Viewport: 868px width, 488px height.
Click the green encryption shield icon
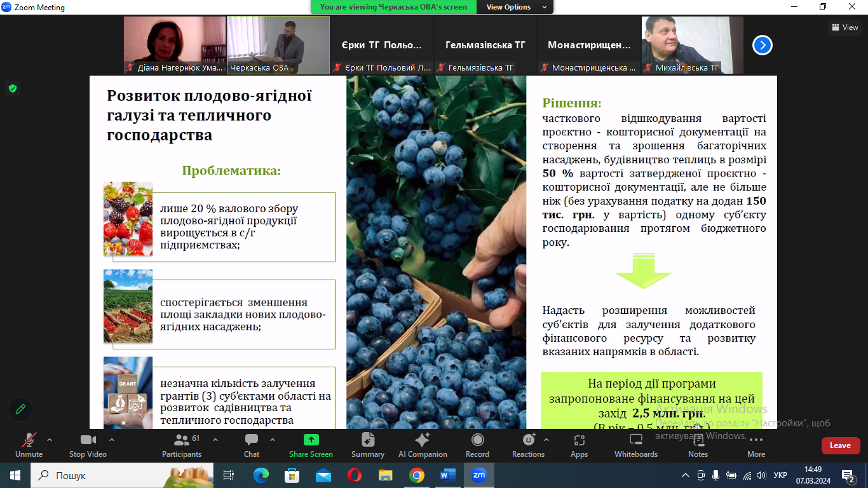13,88
